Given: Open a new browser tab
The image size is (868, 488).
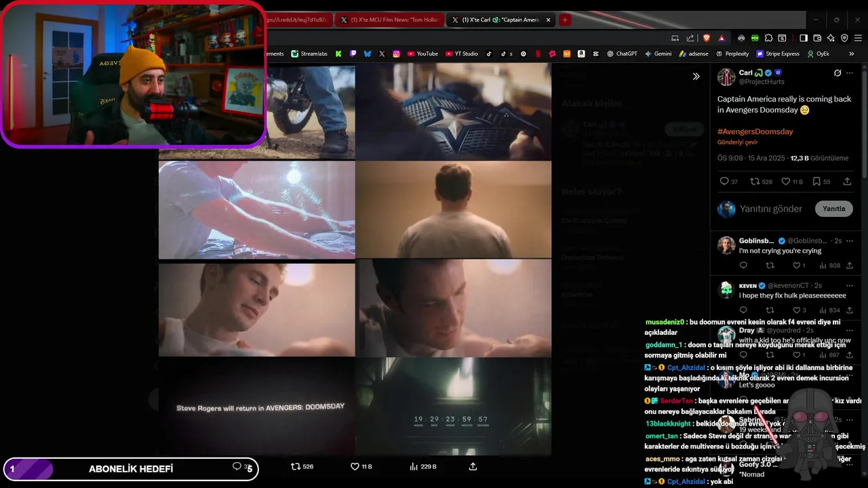Looking at the screenshot, I should point(565,20).
